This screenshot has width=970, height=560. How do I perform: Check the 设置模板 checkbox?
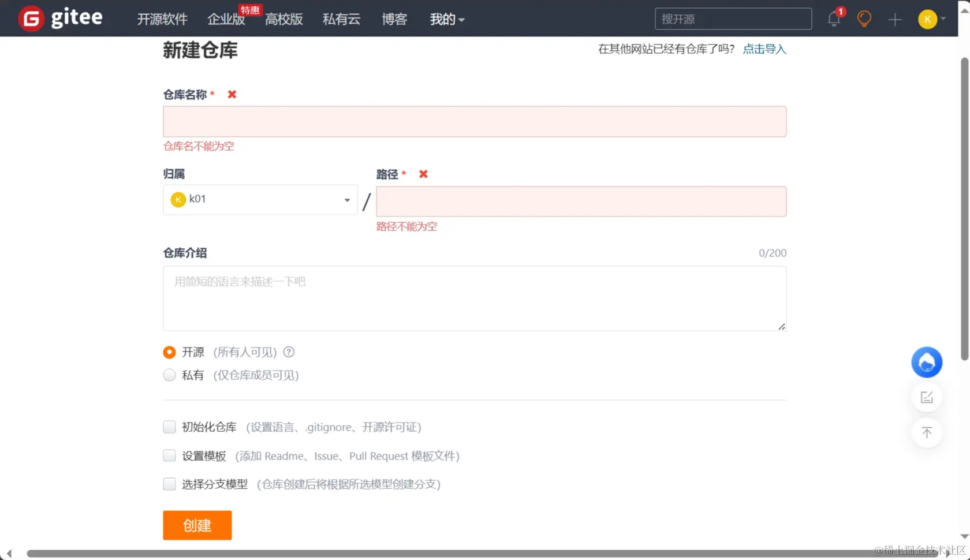[169, 456]
